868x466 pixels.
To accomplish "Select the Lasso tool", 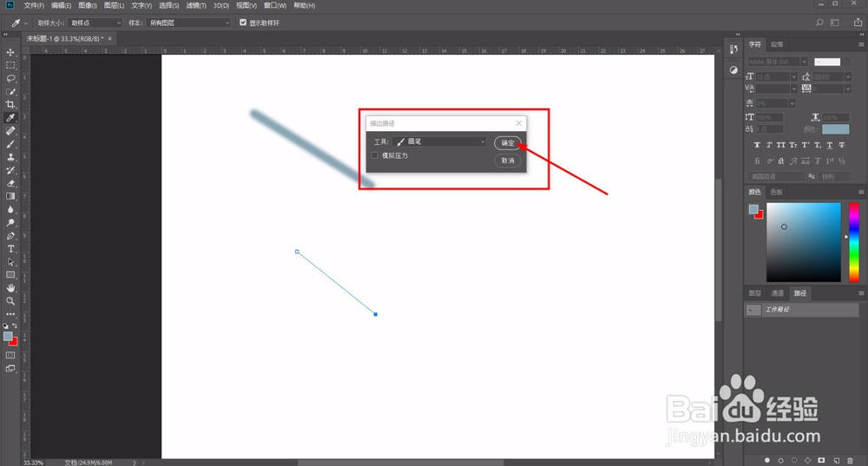I will [10, 79].
